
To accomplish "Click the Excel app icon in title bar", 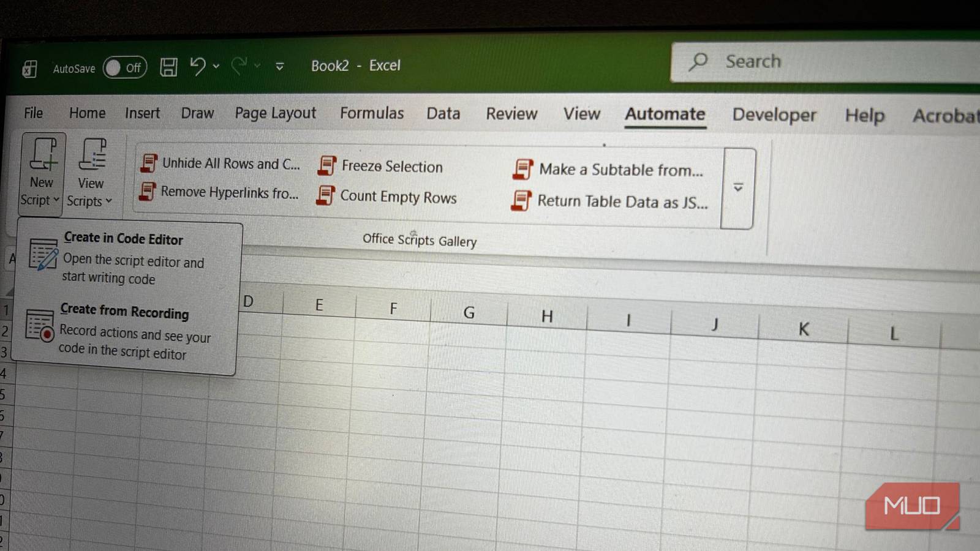I will [x=29, y=69].
